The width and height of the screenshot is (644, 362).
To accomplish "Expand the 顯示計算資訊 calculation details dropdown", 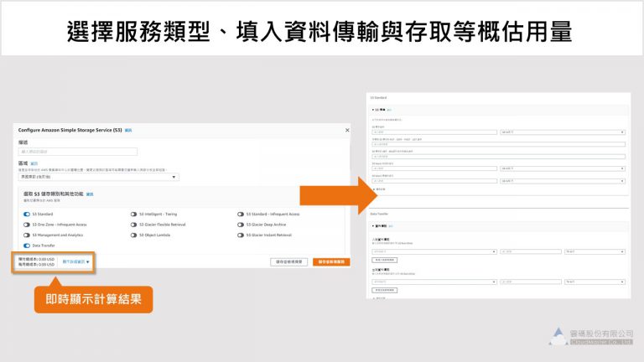I will [75, 261].
